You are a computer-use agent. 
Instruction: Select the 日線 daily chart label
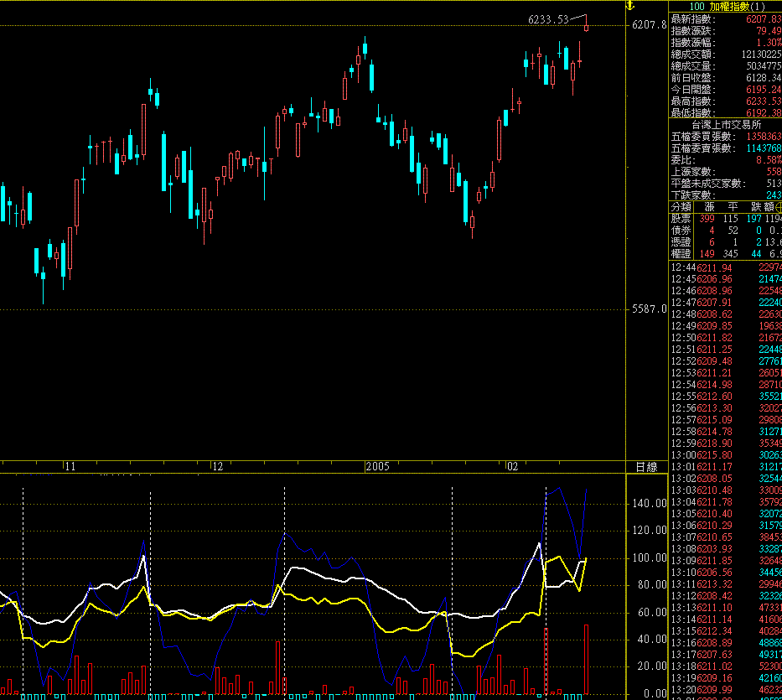point(646,467)
